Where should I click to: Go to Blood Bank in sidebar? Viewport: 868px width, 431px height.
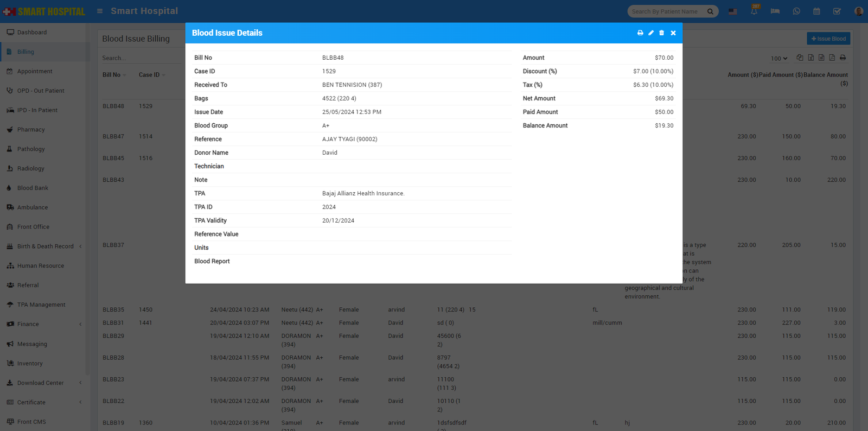coord(33,188)
